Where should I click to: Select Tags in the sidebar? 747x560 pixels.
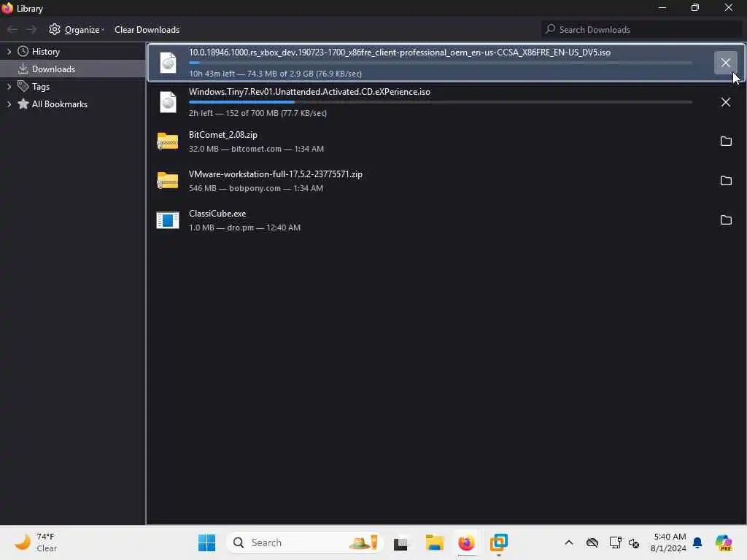coord(41,87)
